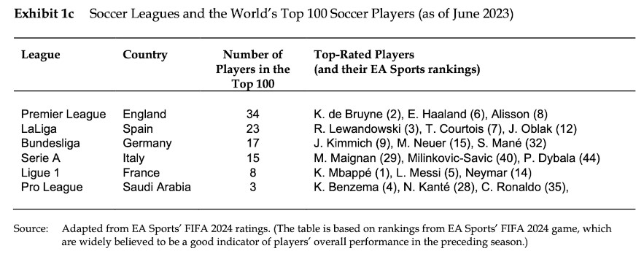Viewport: 644px width, 270px height.
Task: Click the R. Lewandowski (3) player entry
Action: 366,129
